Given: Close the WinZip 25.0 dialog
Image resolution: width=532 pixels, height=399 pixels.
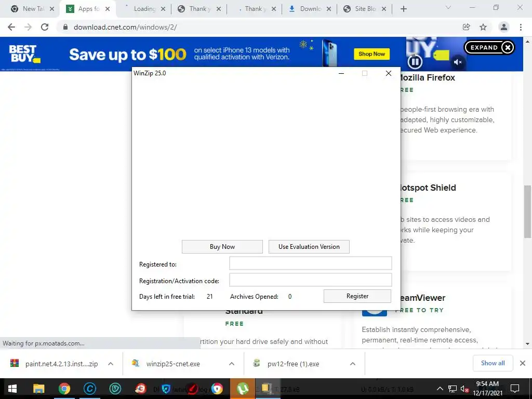Looking at the screenshot, I should coord(389,73).
